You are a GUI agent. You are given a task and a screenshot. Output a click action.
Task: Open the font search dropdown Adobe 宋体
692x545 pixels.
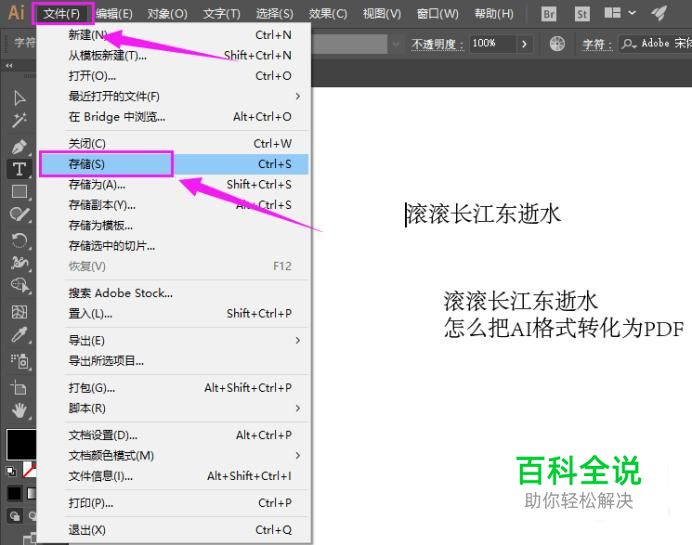(655, 43)
